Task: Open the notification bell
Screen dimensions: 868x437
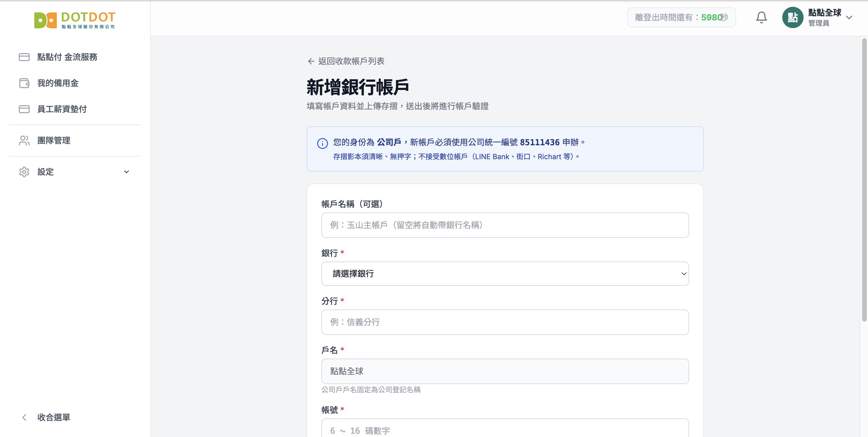Action: (x=761, y=17)
